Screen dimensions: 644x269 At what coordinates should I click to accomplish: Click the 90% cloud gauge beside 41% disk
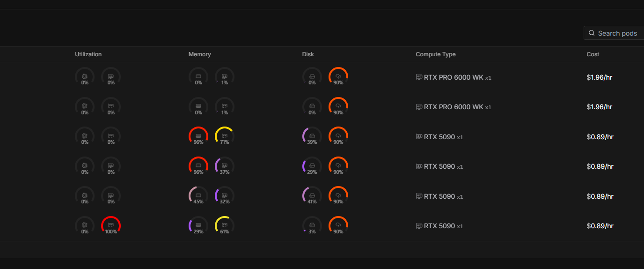pos(338,196)
